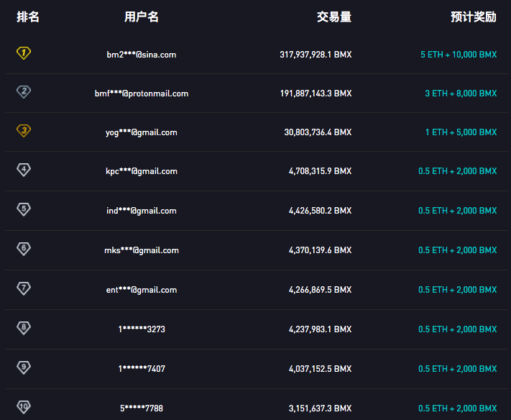Click the 交易量 column header
Image resolution: width=511 pixels, height=420 pixels.
coord(334,17)
